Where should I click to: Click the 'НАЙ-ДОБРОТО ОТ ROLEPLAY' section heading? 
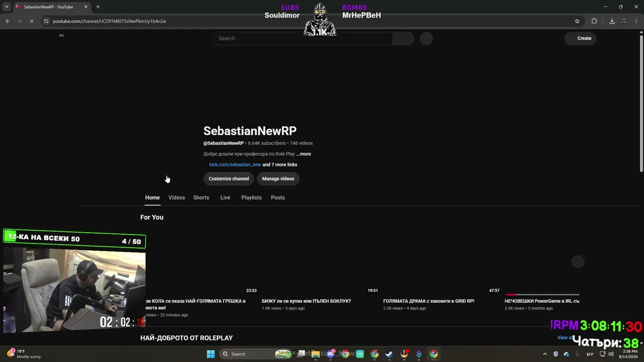(x=187, y=338)
